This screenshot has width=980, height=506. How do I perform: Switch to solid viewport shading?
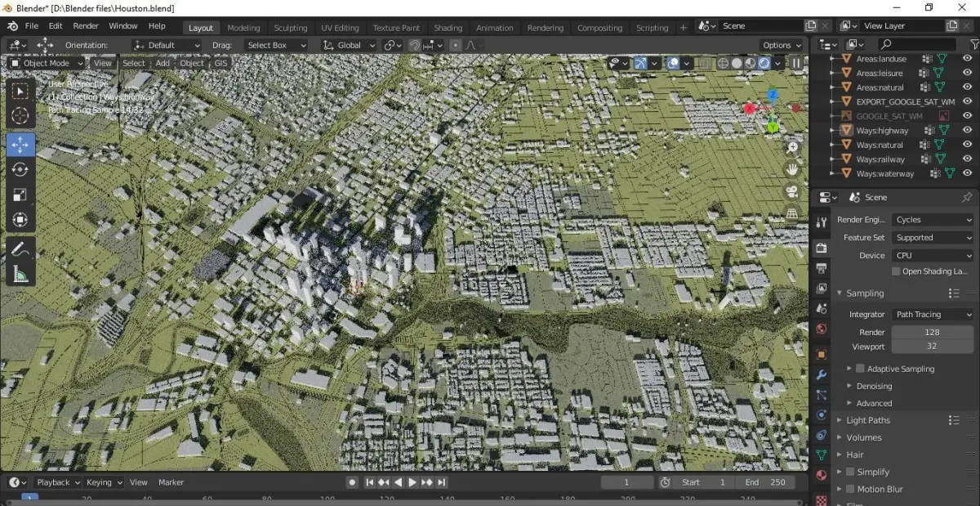[737, 63]
